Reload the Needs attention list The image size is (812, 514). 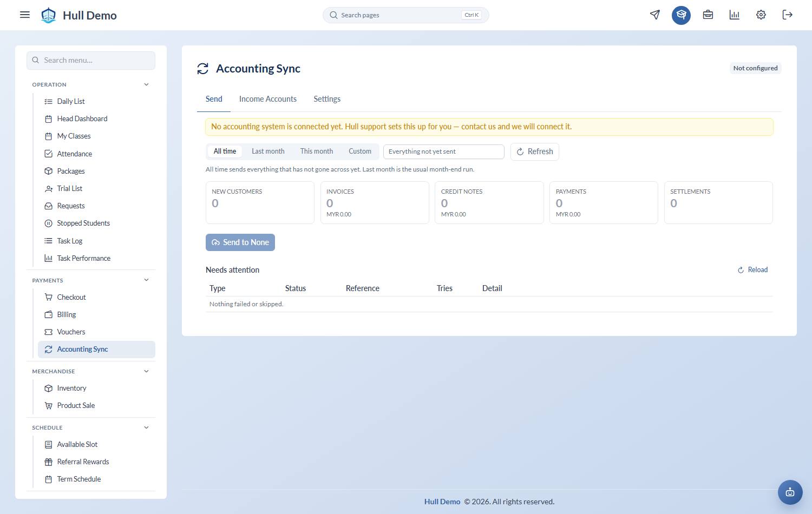click(x=752, y=270)
